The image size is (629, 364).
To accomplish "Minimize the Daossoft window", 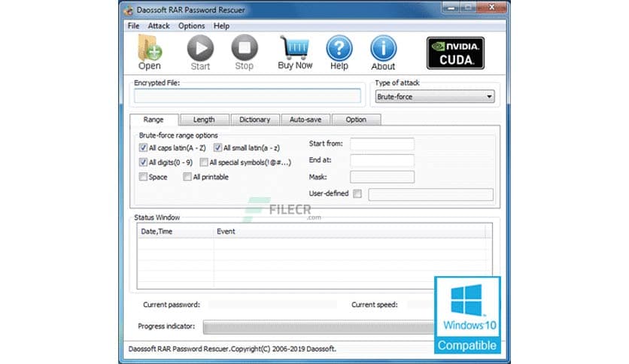I will (451, 8).
